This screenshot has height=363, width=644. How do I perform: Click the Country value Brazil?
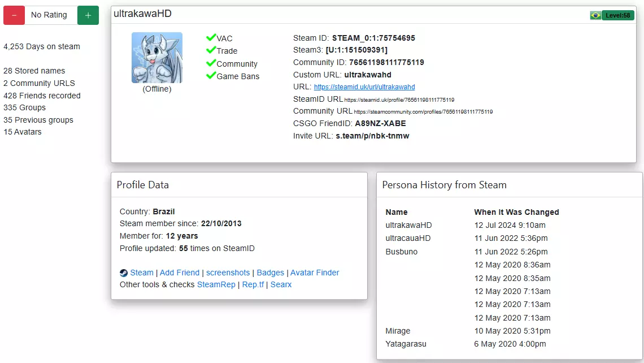pos(164,211)
